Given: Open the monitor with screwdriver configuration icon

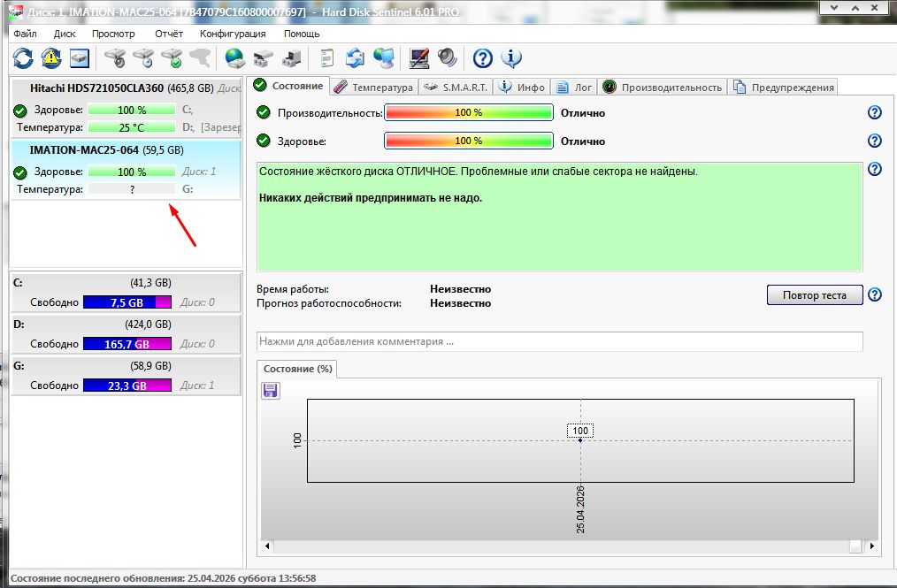Looking at the screenshot, I should 419,57.
